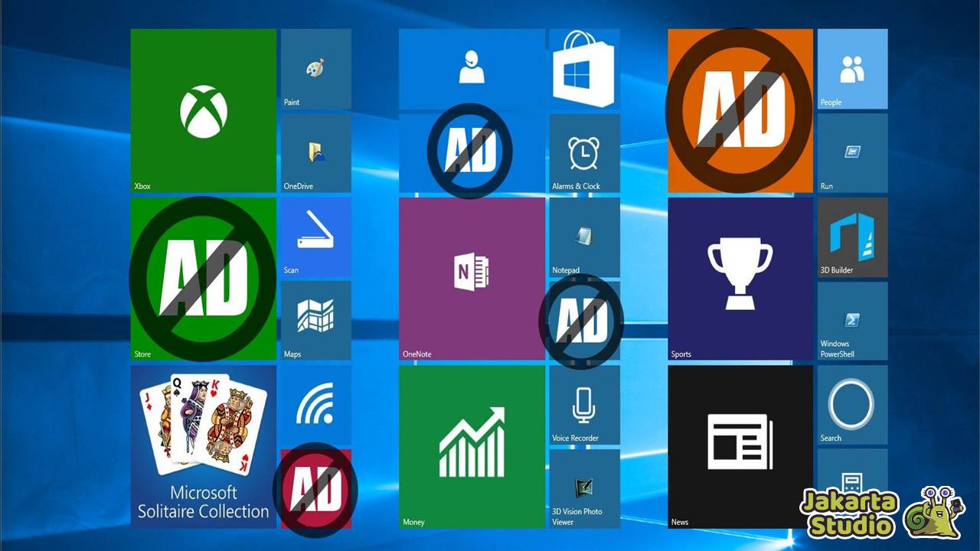980x551 pixels.
Task: Open the 3D Vision Photo Viewer tile
Action: (584, 489)
